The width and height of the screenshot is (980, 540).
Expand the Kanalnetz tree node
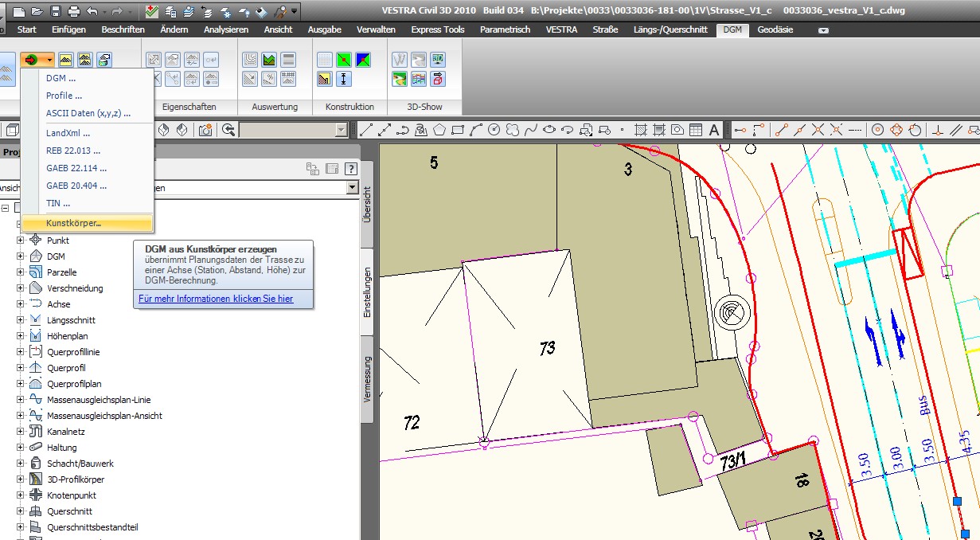pos(21,432)
